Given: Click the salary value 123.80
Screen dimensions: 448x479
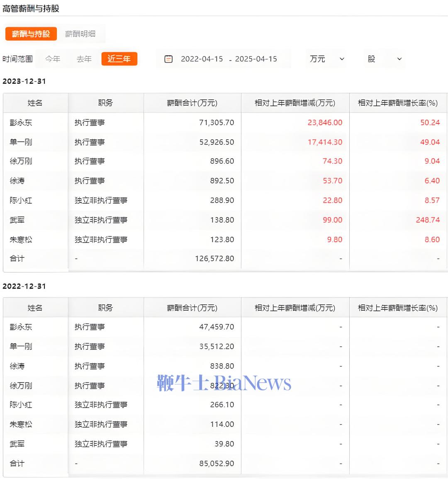Looking at the screenshot, I should [x=222, y=240].
